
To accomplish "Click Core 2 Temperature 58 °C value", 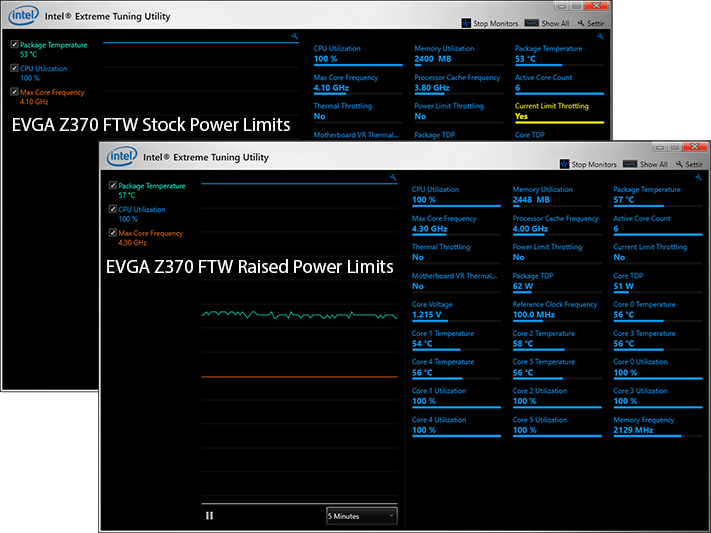I will click(x=523, y=344).
